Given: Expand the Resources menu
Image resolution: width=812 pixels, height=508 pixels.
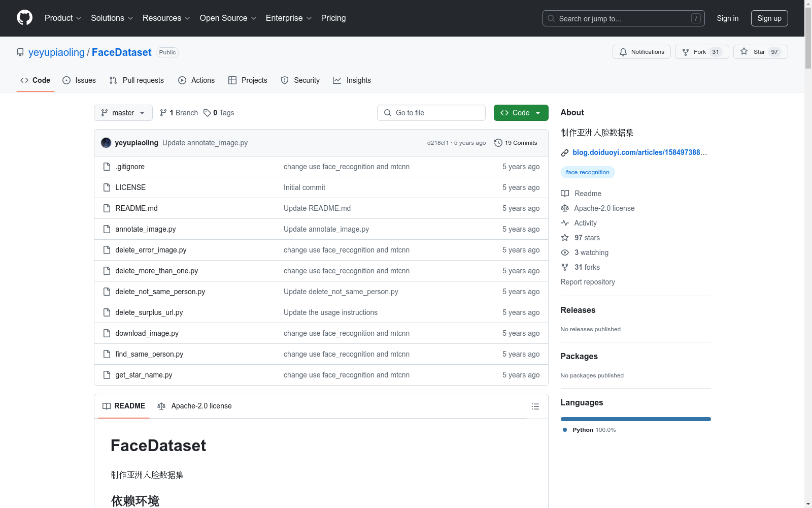Looking at the screenshot, I should [166, 18].
